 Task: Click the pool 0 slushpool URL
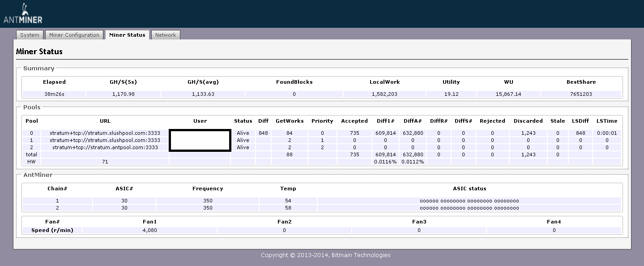click(x=105, y=133)
